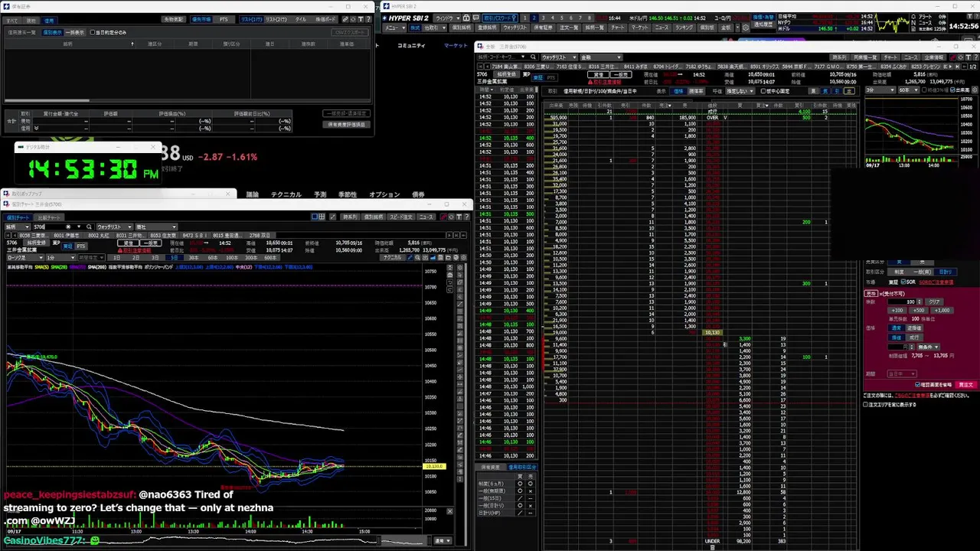Select 逆指値 order type

pos(914,328)
